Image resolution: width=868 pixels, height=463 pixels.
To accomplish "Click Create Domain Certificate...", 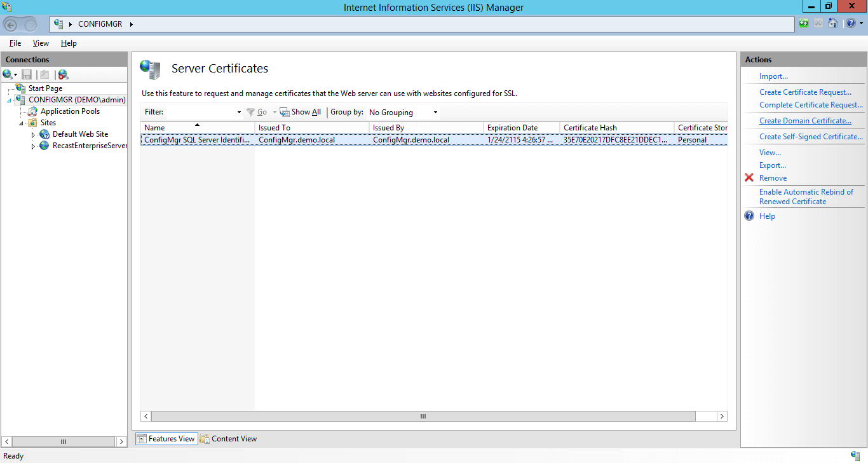I will (x=805, y=121).
